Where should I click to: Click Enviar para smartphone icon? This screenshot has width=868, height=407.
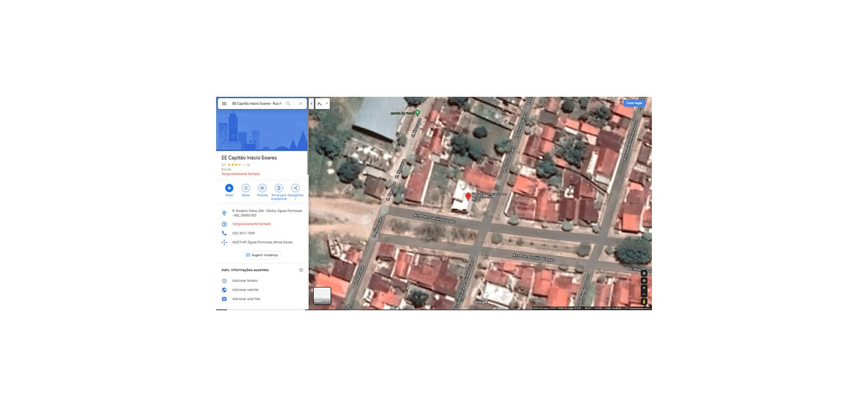279,188
